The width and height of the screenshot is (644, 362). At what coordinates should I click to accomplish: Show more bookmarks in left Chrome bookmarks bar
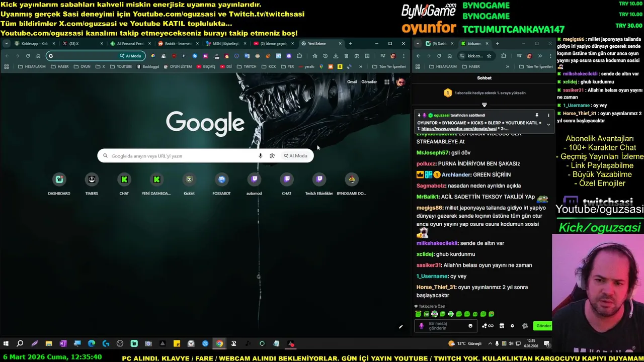point(361,66)
